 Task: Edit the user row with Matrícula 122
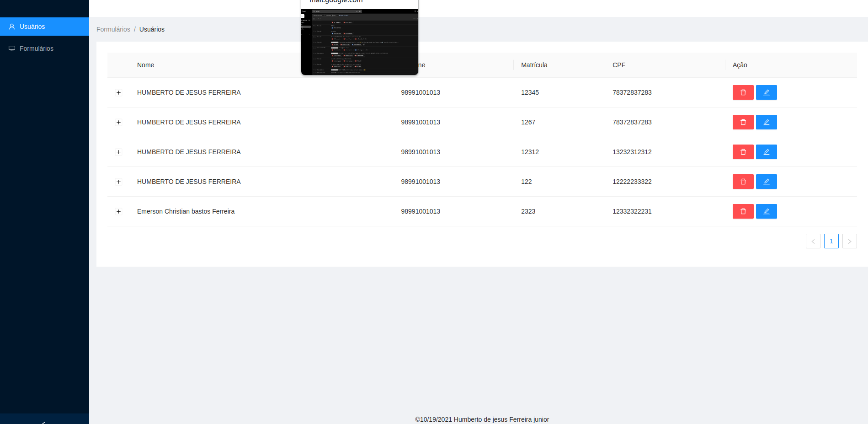[x=766, y=182]
